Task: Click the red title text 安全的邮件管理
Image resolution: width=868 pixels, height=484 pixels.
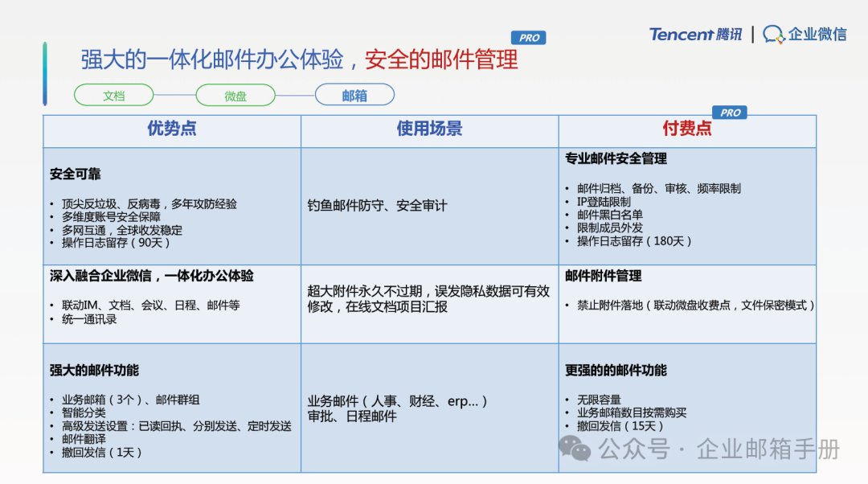Action: tap(441, 59)
